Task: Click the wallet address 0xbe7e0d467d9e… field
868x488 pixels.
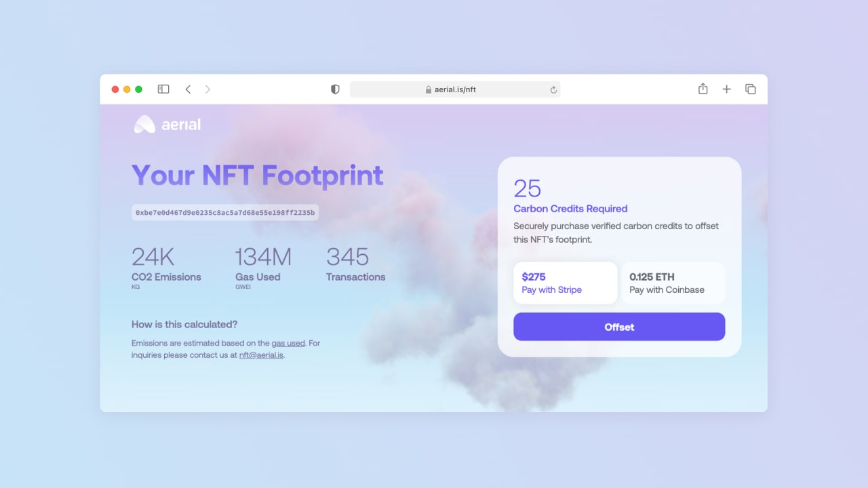Action: pyautogui.click(x=225, y=212)
